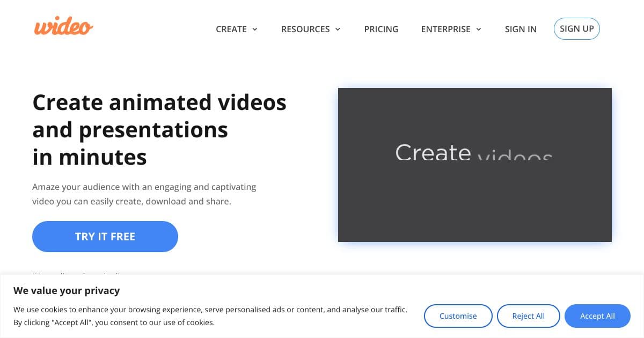Accept all cookies
Screen dimensions: 644x338
[x=597, y=316]
